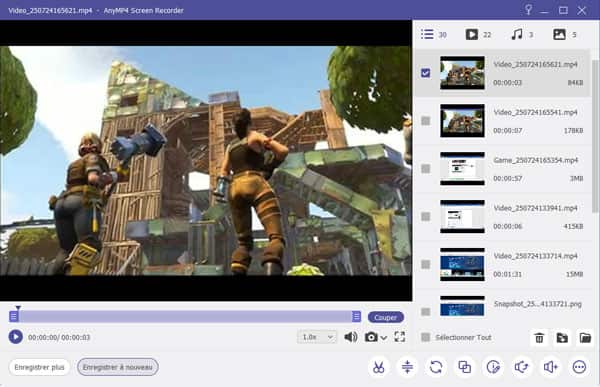Select Video_250724165541.mp4 thumbnail

(462, 121)
